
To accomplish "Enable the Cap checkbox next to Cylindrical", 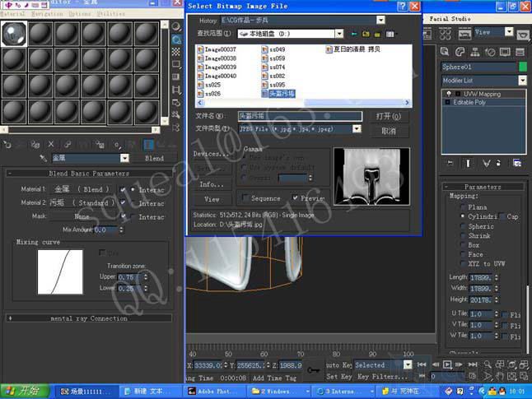I will point(502,216).
